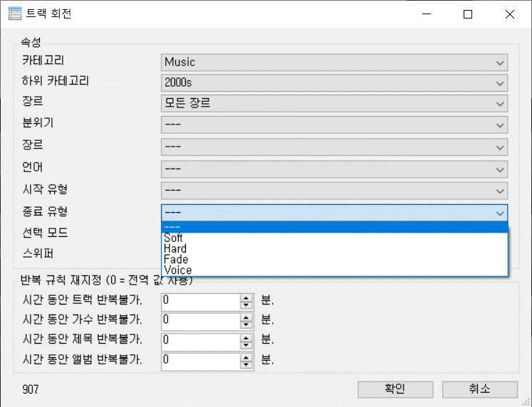Click the 확인 button

395,389
